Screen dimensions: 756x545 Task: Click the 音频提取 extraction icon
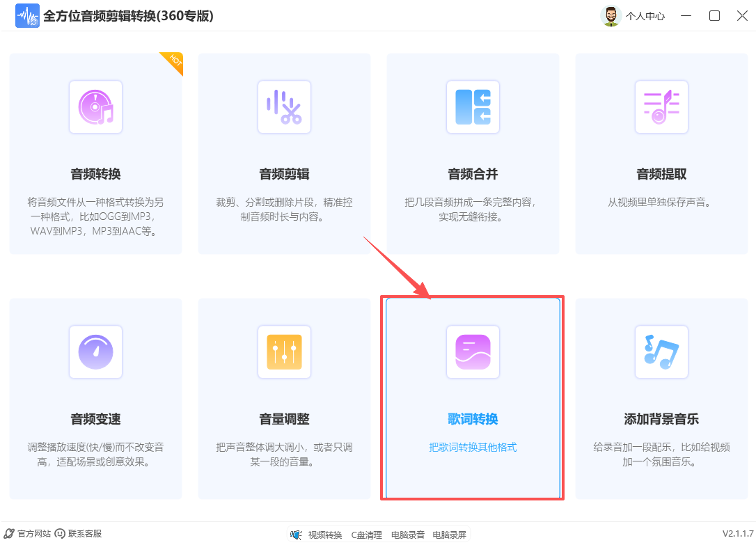[x=661, y=107]
